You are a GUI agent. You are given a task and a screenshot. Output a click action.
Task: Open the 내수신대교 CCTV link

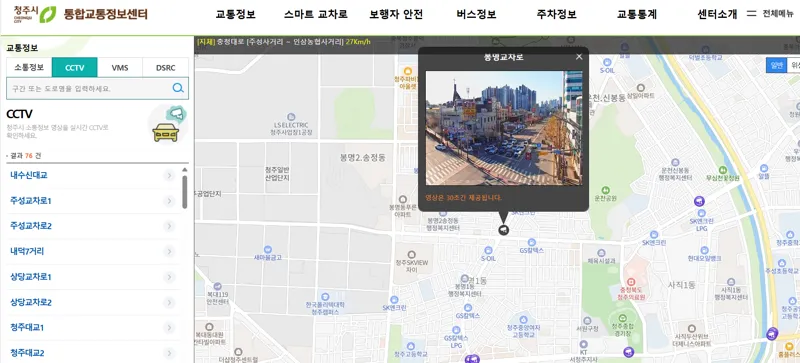29,175
